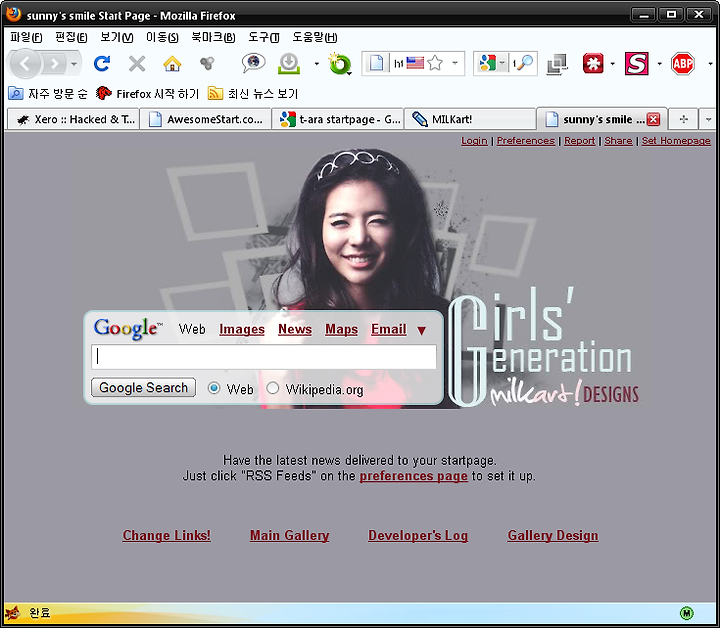This screenshot has height=628, width=720.
Task: Click the fox icon in the status bar
Action: (x=13, y=613)
